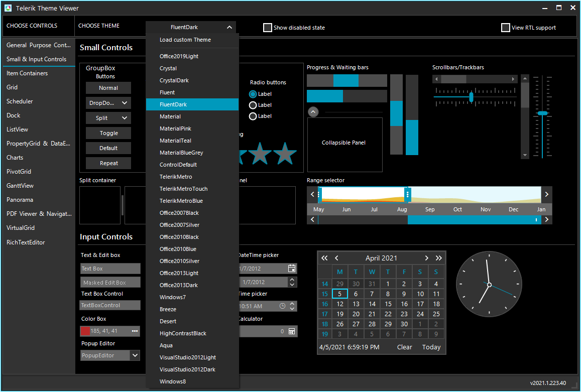Click the ellipsis button in Color Box
Image resolution: width=581 pixels, height=392 pixels.
(135, 331)
